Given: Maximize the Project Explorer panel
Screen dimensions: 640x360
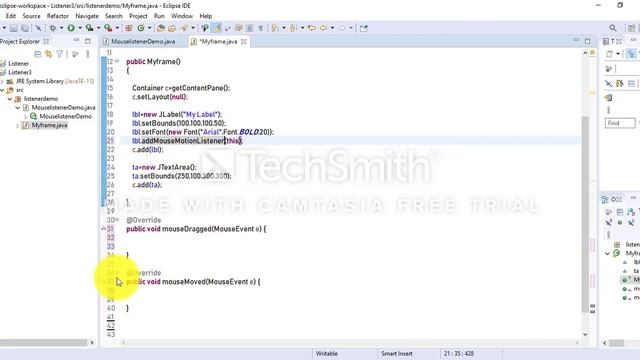Looking at the screenshot, I should pos(88,41).
